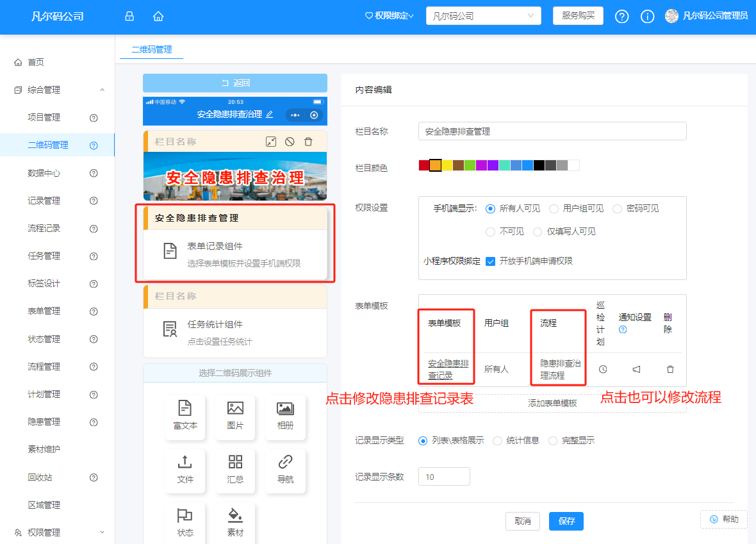Switch to the 二维码管理 tab

(x=151, y=49)
